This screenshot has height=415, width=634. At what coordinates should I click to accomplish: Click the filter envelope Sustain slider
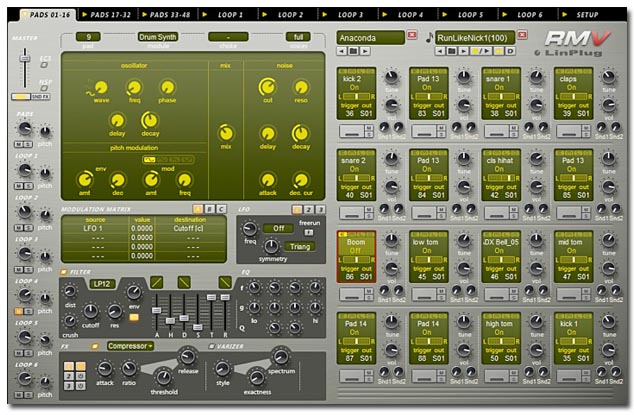(198, 327)
